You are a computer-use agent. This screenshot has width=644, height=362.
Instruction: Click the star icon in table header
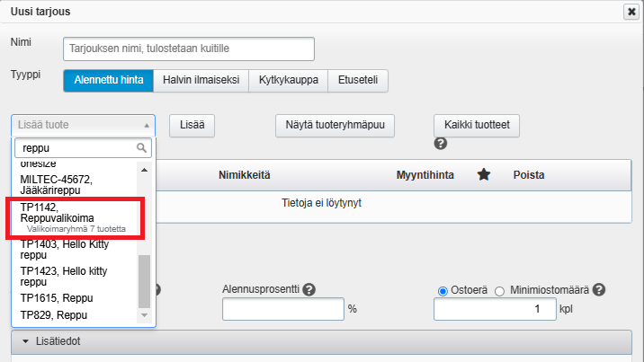[x=484, y=175]
